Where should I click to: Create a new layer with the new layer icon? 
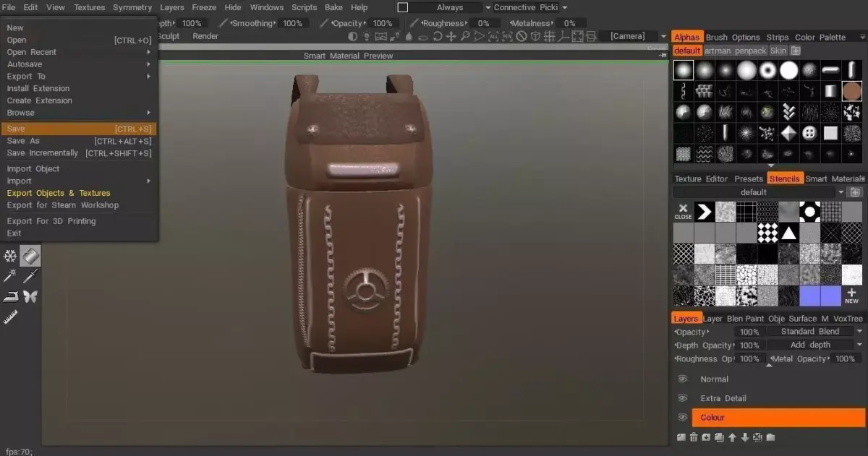(x=681, y=437)
